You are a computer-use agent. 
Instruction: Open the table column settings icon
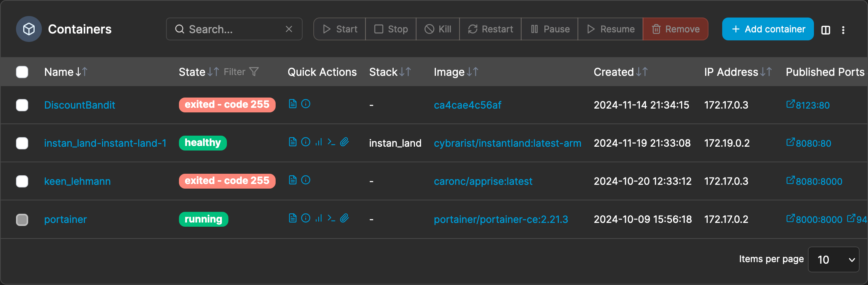826,30
